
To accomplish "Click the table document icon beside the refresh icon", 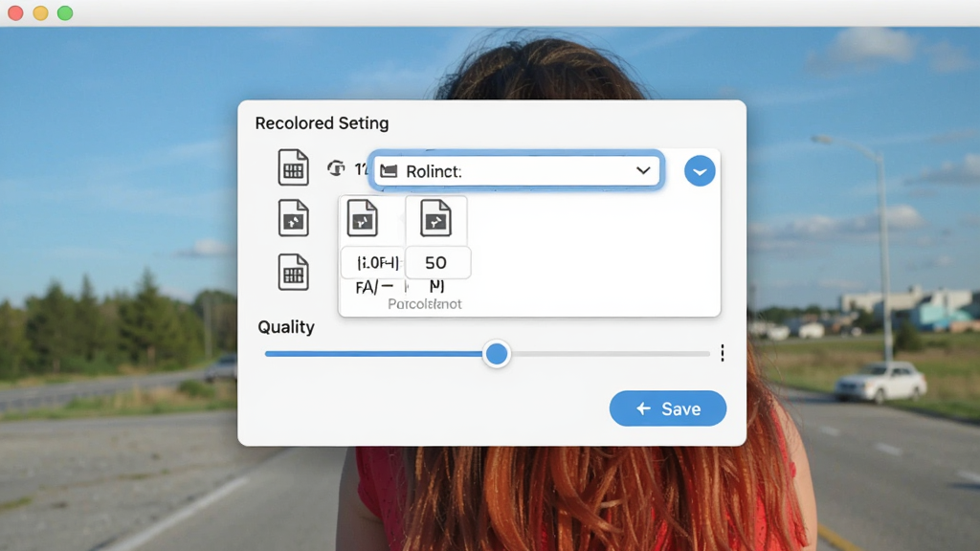I will point(293,167).
